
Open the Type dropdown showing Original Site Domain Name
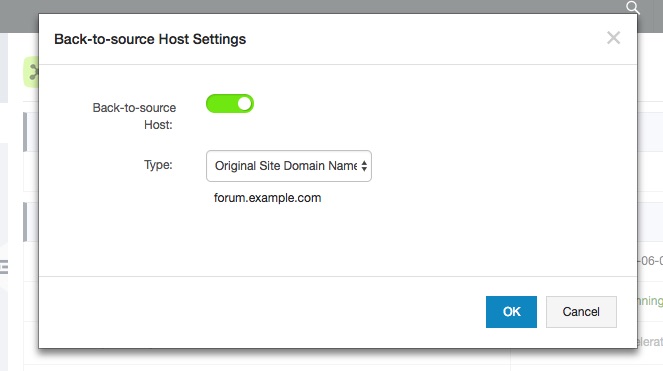289,166
